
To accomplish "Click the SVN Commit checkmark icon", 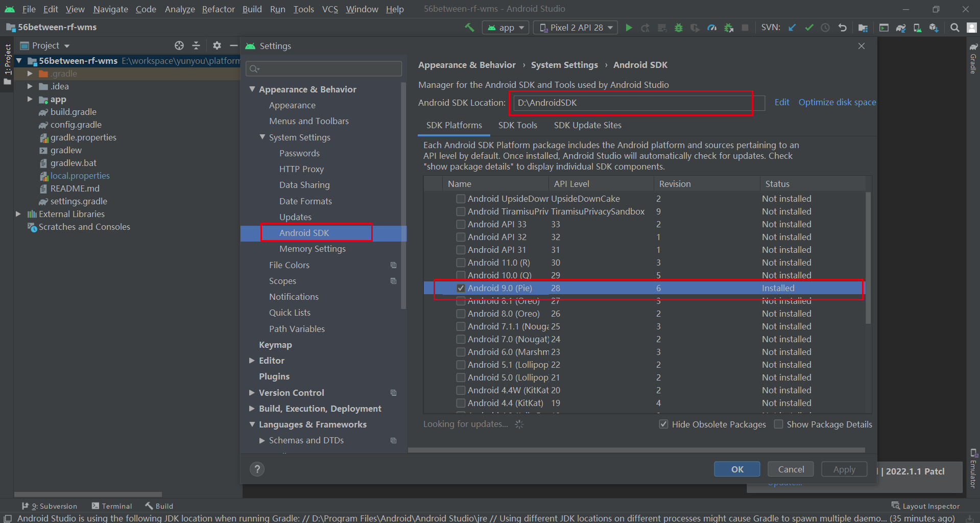I will (x=809, y=28).
